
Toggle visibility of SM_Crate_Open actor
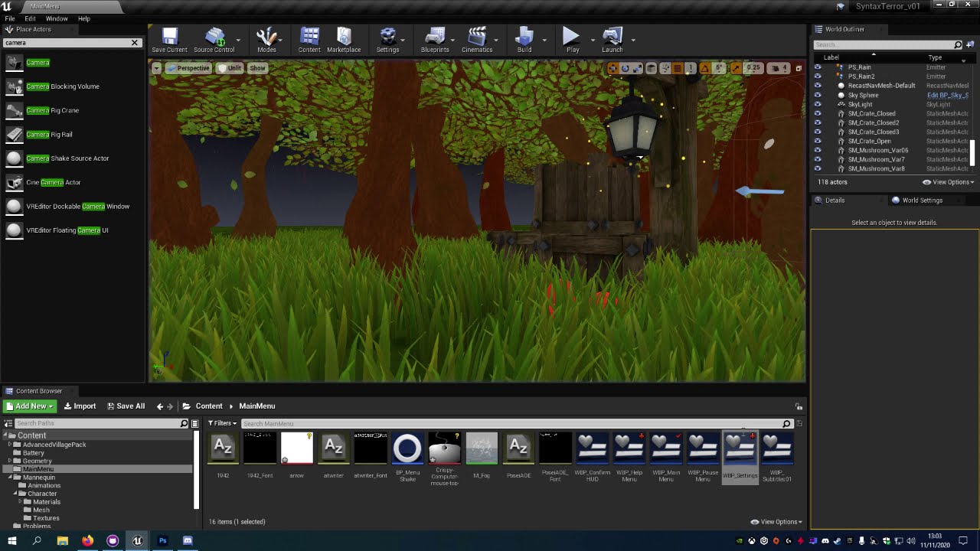click(818, 141)
